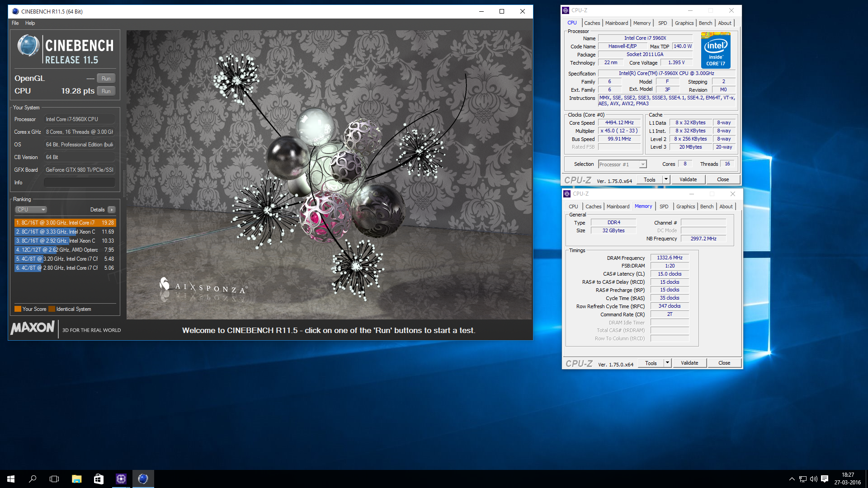Open Tools dropdown arrow in upper CPU-Z
Screen dimensions: 868x488
click(666, 180)
